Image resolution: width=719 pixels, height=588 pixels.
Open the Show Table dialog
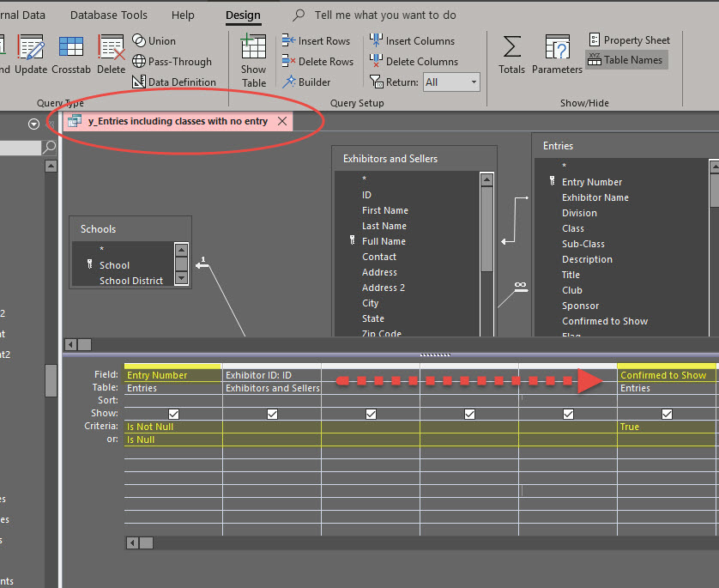[253, 61]
